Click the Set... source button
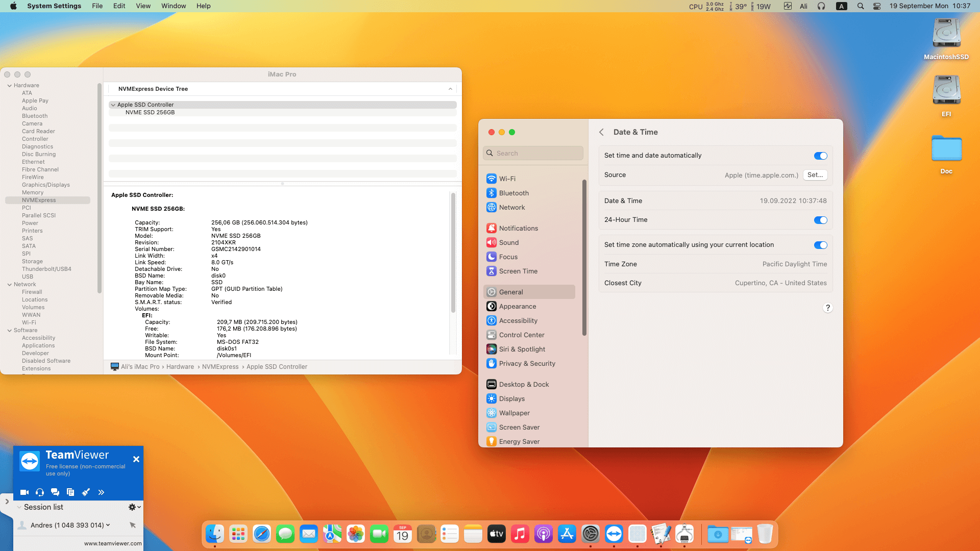 815,175
